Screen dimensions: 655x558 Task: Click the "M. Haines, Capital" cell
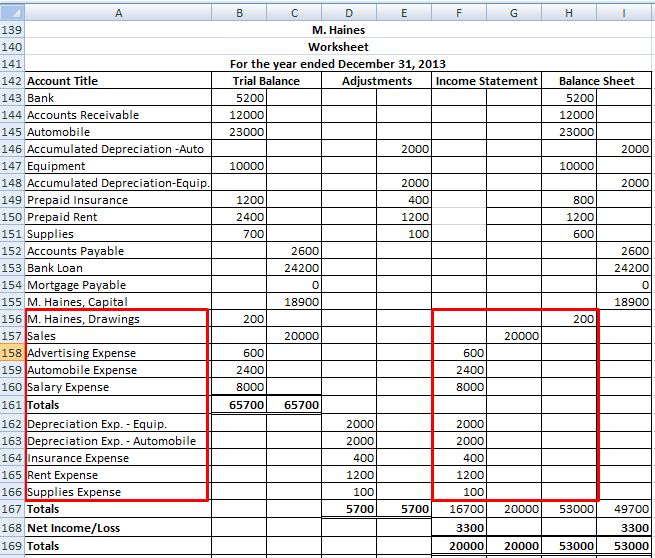click(x=118, y=302)
